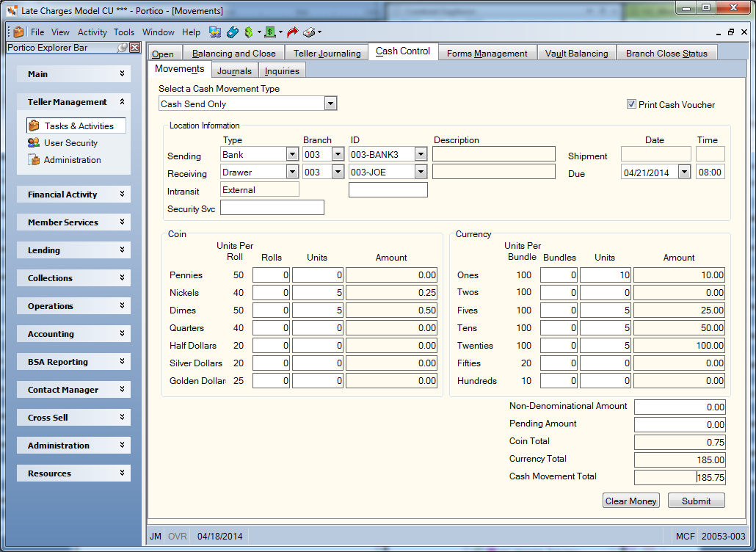Open the Due date picker dropdown
Viewport: 756px width, 552px height.
pyautogui.click(x=684, y=172)
